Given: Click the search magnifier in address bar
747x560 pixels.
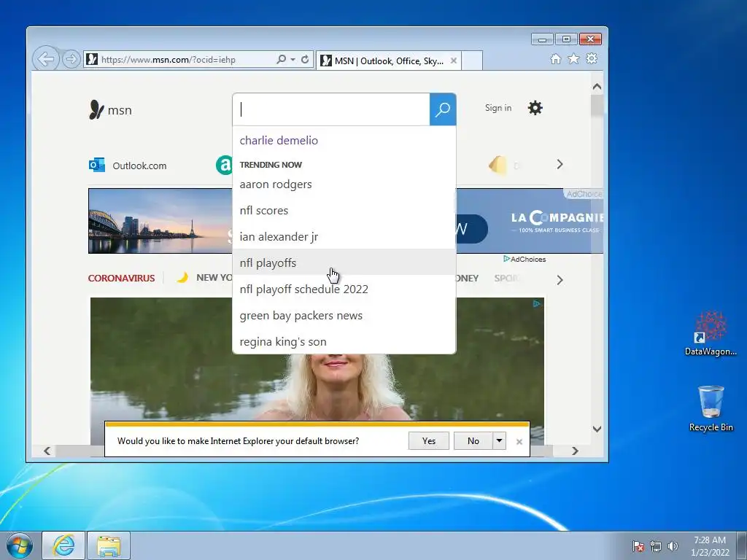Looking at the screenshot, I should click(x=282, y=60).
